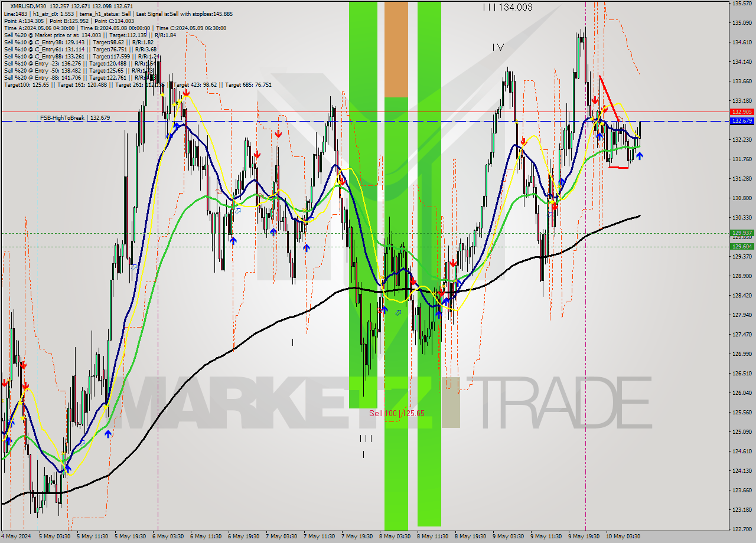Click the '6 May 03:30' time label

tap(168, 537)
